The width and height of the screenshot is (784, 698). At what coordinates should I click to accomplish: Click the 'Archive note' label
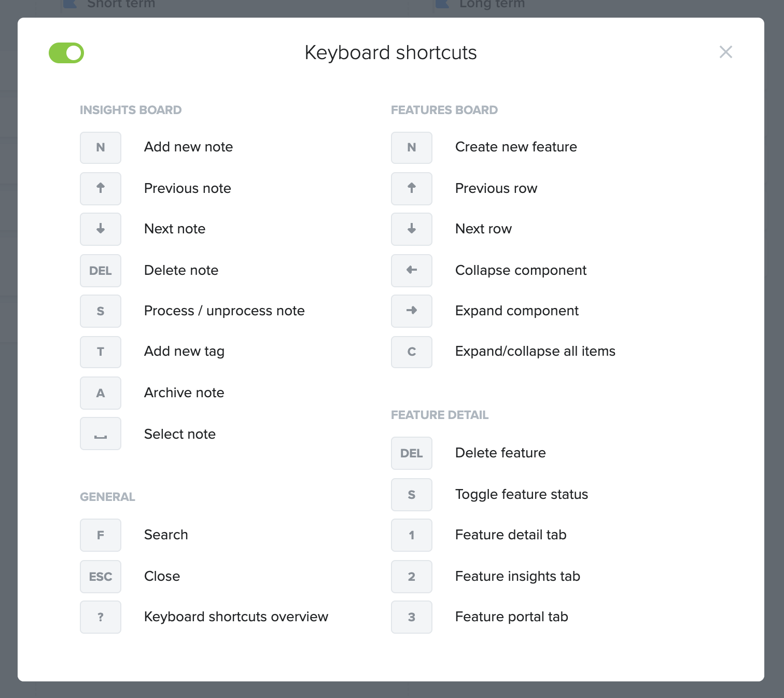pos(185,393)
